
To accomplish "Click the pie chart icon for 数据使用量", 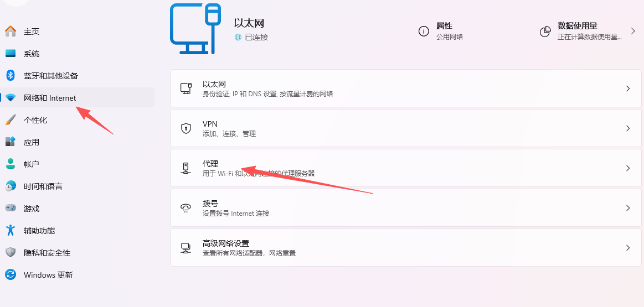I will pos(545,32).
